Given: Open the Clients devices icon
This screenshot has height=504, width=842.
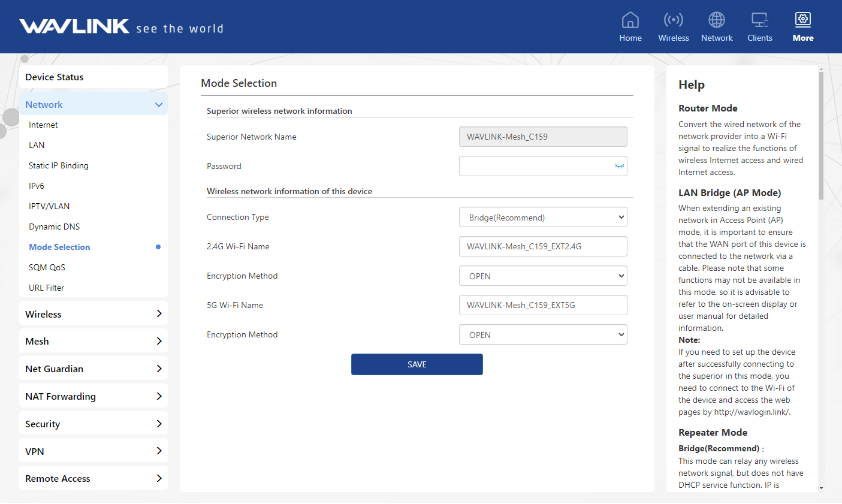Looking at the screenshot, I should (x=759, y=20).
